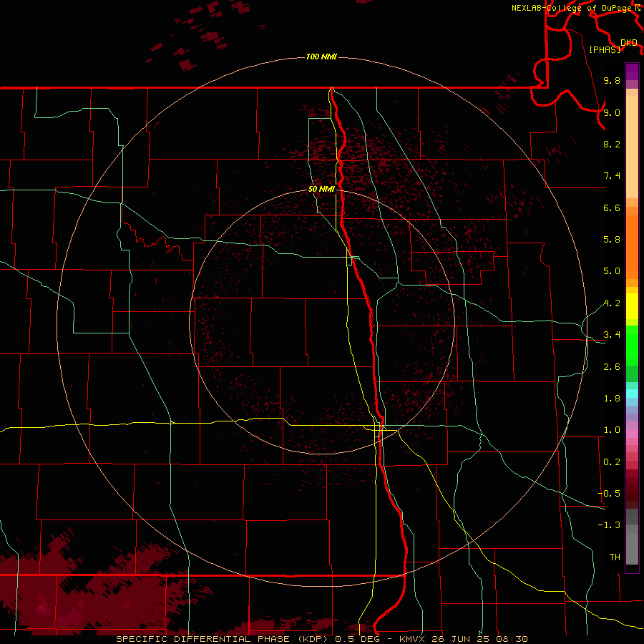Click the 100 NMI range ring label
This screenshot has height=644, width=644.
(x=321, y=57)
